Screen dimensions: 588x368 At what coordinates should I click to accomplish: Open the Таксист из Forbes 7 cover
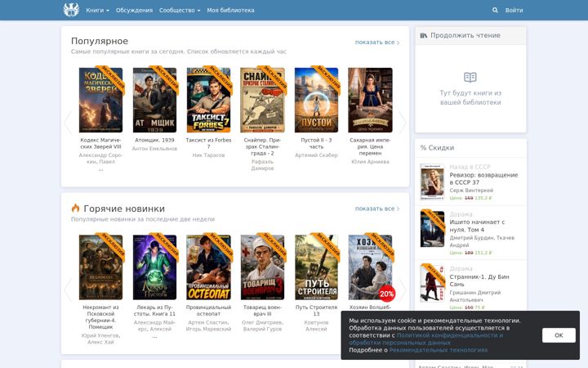[208, 100]
